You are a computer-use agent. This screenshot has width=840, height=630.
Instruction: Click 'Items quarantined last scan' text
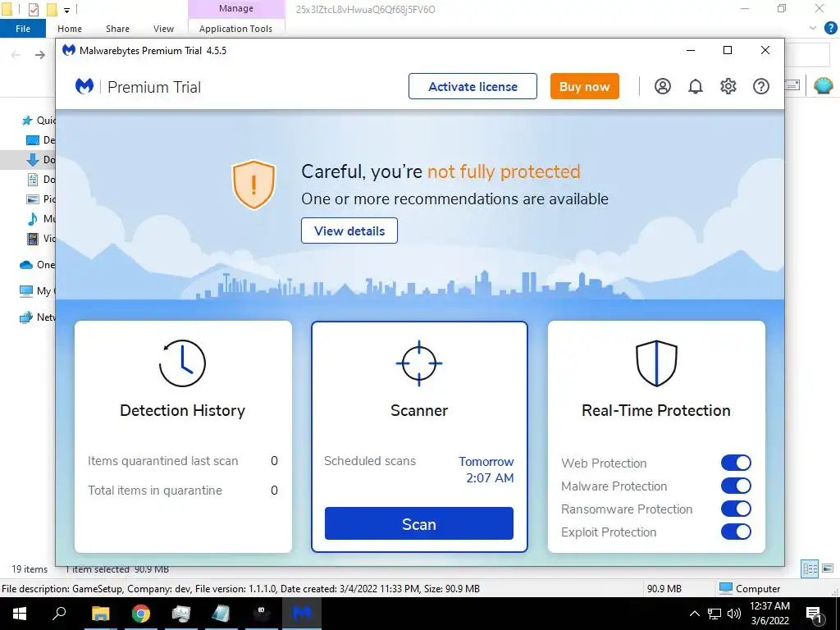click(x=163, y=461)
